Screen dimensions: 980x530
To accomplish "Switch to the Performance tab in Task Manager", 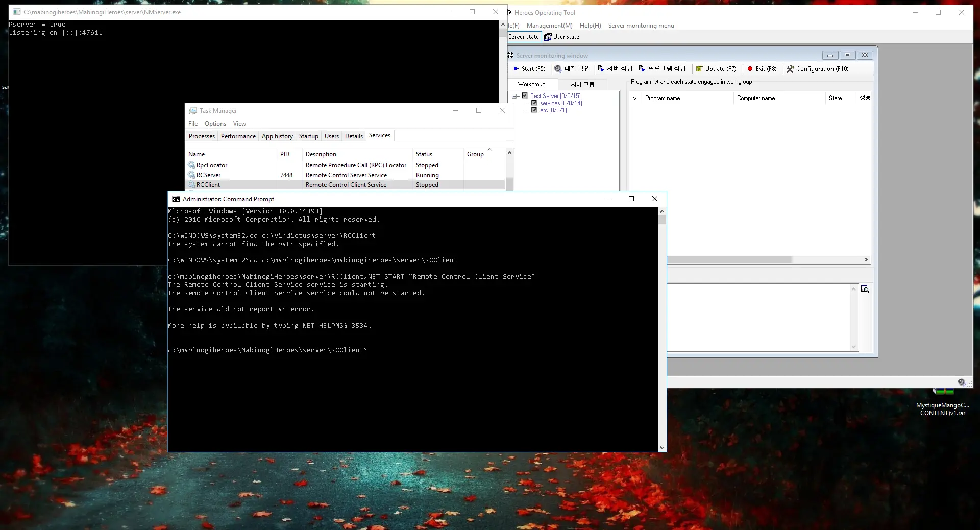I will pos(238,136).
